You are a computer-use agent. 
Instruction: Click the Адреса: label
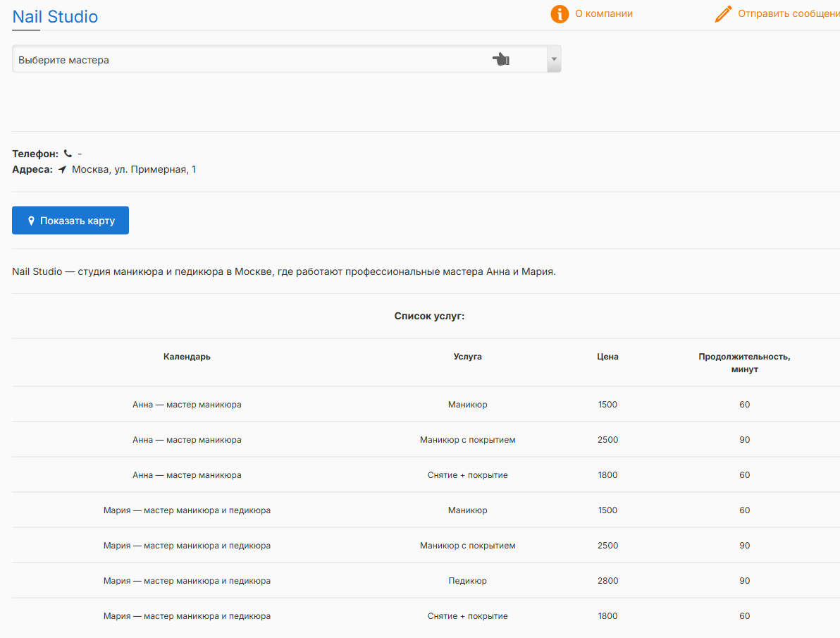pos(32,169)
